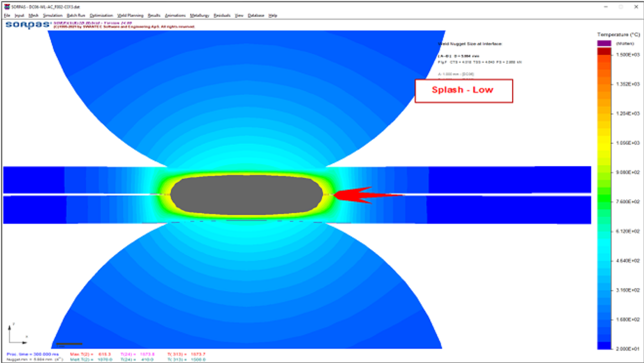Select the Weld Planning menu
This screenshot has height=363, width=644.
130,16
